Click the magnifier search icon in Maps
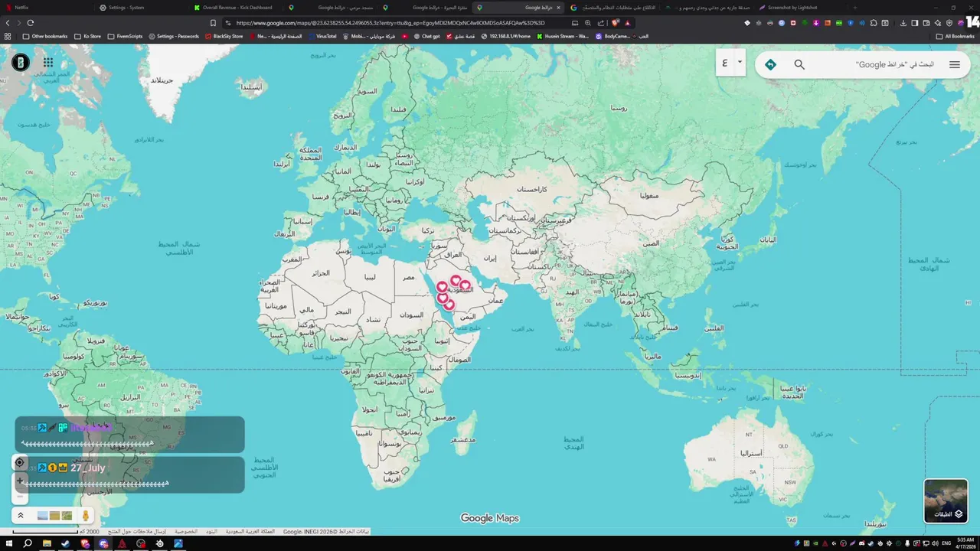Image resolution: width=980 pixels, height=551 pixels. 799,64
